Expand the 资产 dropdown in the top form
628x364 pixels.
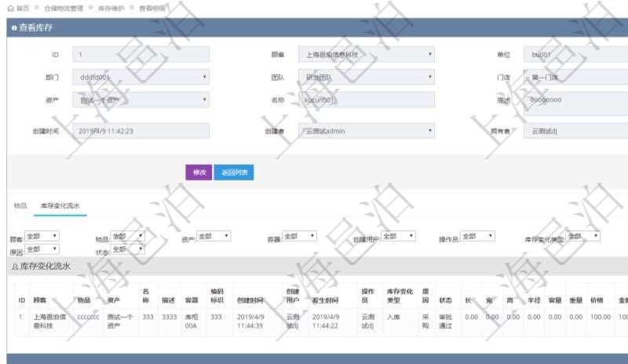tap(141, 100)
